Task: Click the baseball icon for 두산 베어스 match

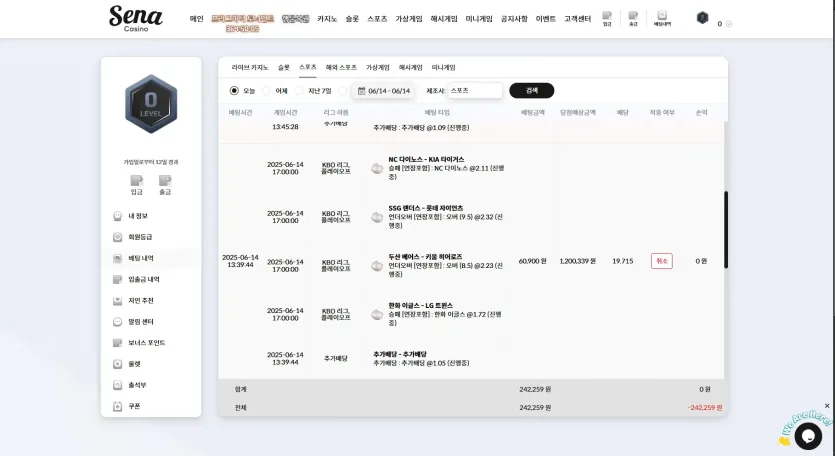Action: [377, 266]
